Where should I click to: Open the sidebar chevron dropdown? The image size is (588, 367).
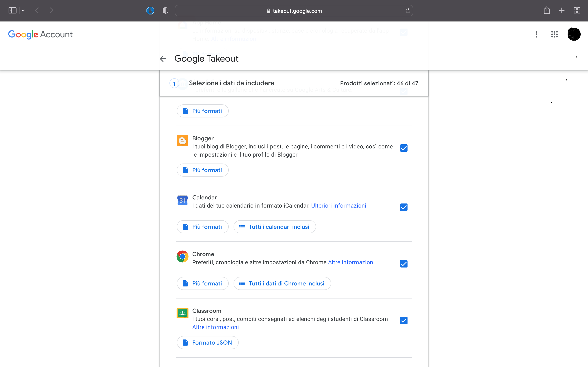[x=23, y=10]
